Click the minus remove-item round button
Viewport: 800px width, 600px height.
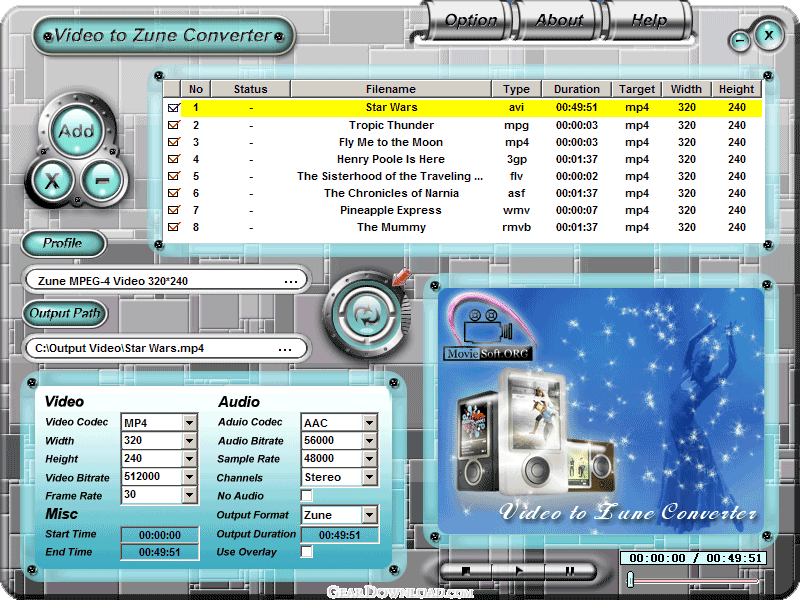tap(102, 180)
